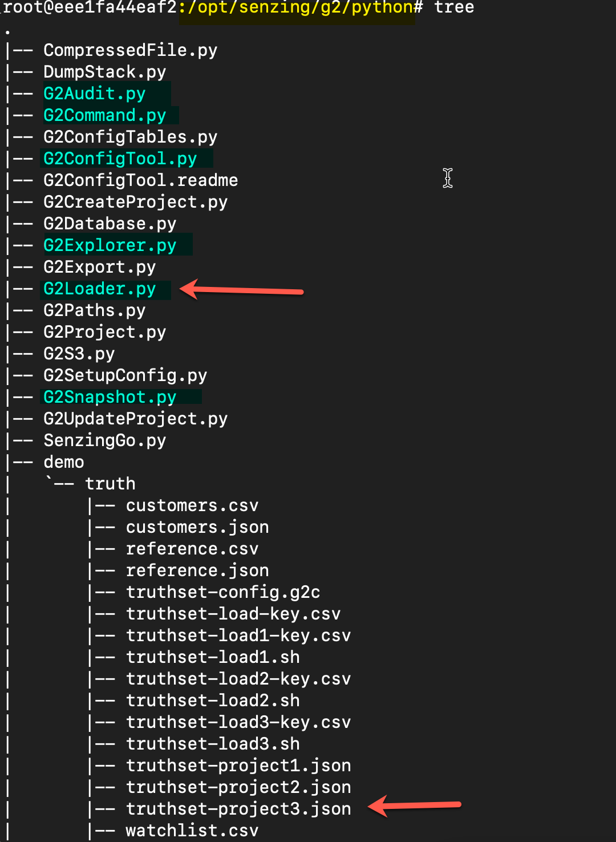Select the truthset-load1.sh script

click(x=212, y=657)
